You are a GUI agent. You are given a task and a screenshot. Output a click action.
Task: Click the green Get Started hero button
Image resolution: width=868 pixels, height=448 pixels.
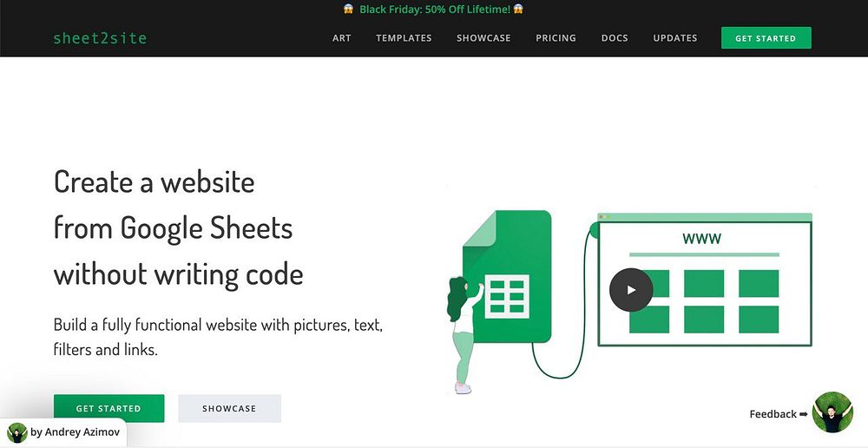(x=109, y=408)
